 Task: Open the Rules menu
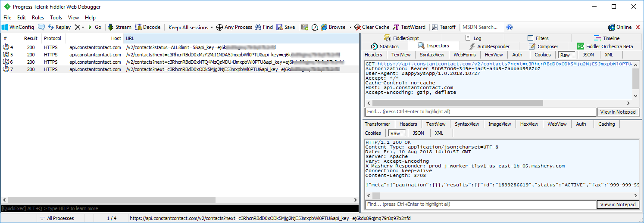pos(38,18)
